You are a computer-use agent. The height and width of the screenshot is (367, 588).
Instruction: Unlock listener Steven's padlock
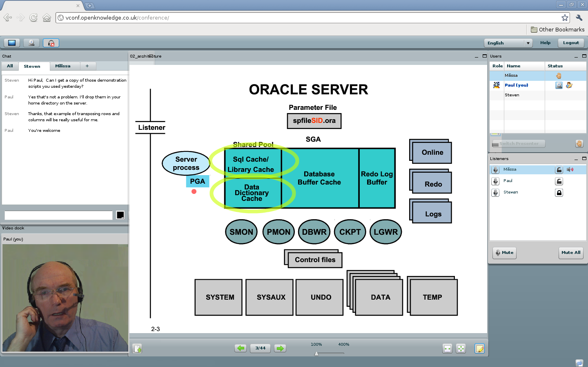click(x=559, y=193)
